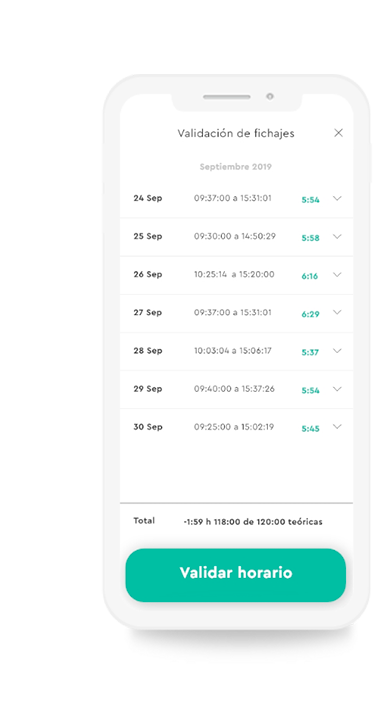This screenshot has width=375, height=708.
Task: Expand the 24 Sep entry chevron
Action: coord(337,198)
